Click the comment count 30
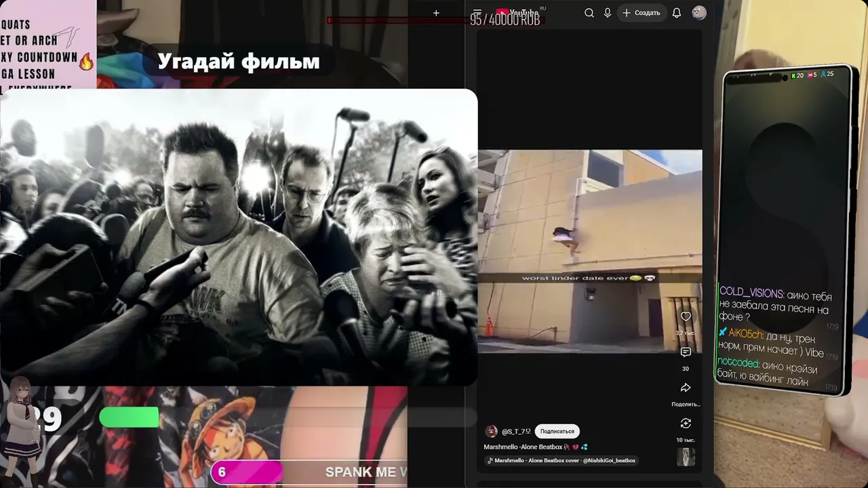868x488 pixels. pos(686,369)
